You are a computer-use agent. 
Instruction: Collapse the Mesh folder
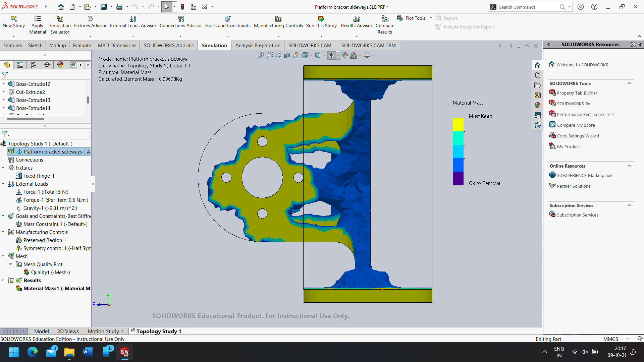click(x=3, y=256)
